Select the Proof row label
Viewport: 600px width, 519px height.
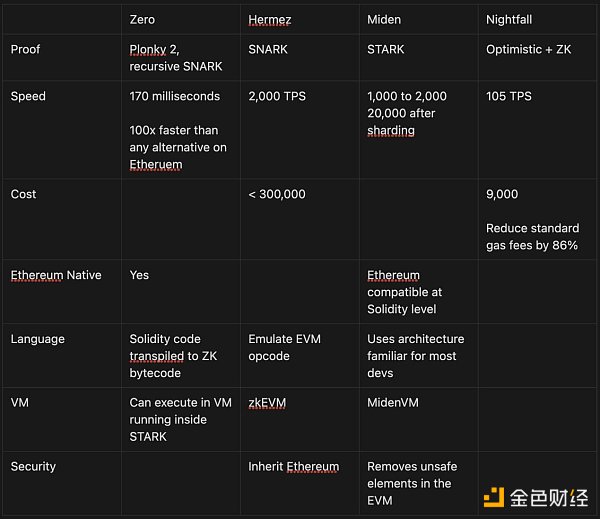pyautogui.click(x=26, y=49)
